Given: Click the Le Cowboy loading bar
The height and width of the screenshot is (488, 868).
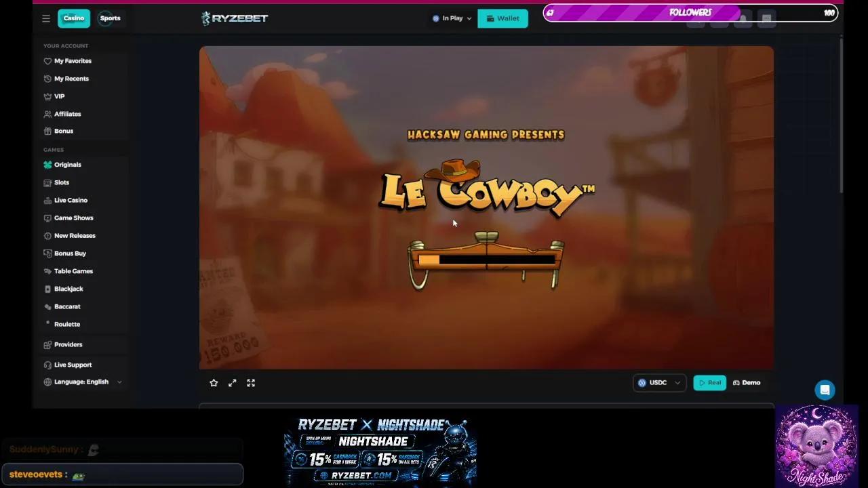Looking at the screenshot, I should pos(486,260).
